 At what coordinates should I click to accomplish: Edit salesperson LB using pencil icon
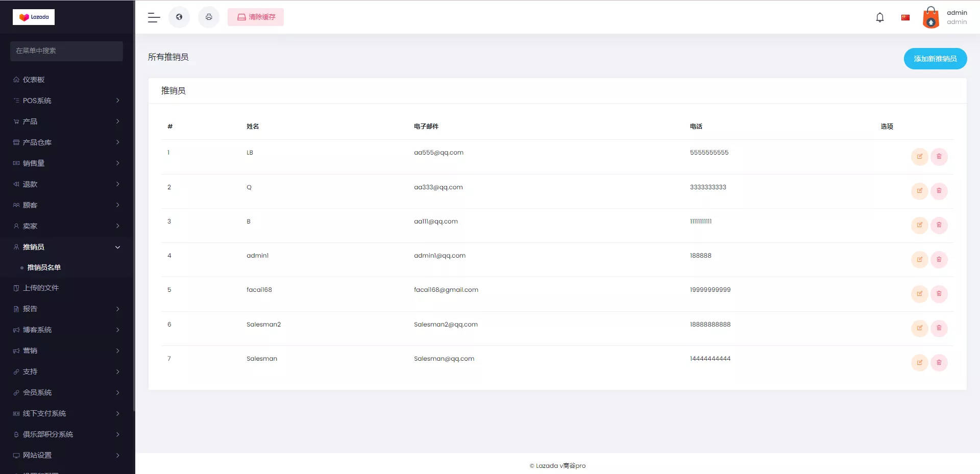(919, 157)
